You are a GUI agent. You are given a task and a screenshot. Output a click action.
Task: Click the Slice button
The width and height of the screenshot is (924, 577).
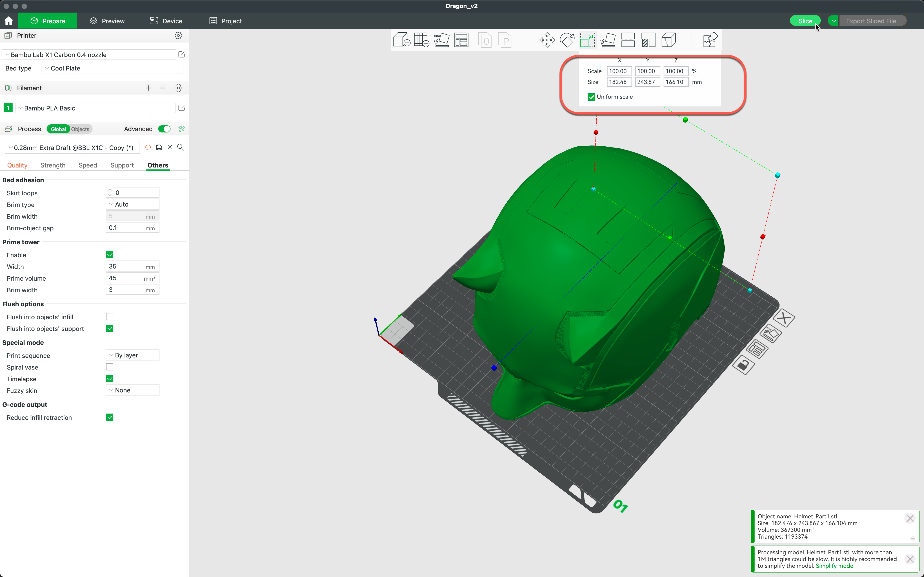pos(805,21)
